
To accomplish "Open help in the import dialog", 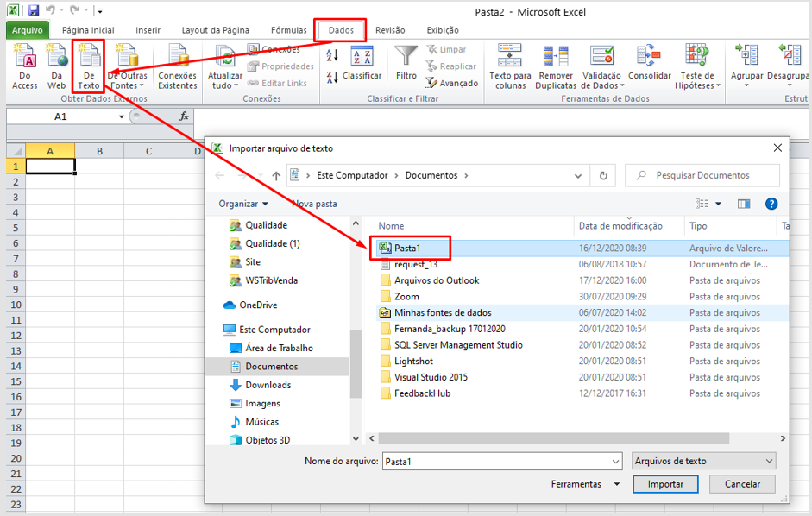I will 771,204.
